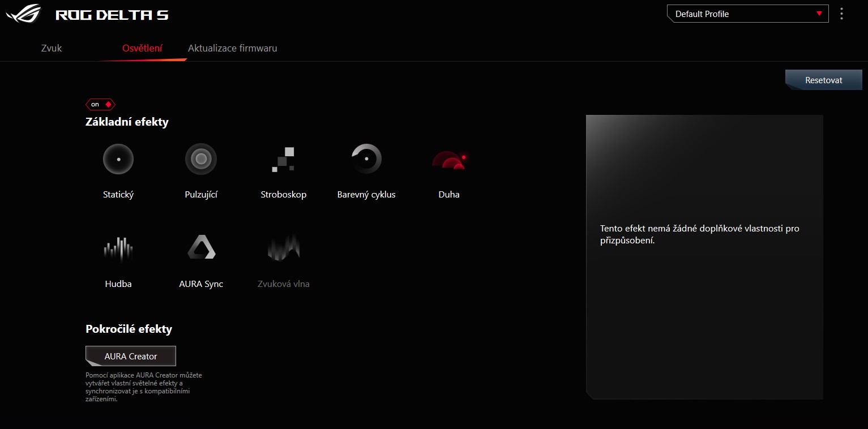Activate the Barevný cyklus effect icon
This screenshot has width=868, height=429.
pyautogui.click(x=366, y=159)
